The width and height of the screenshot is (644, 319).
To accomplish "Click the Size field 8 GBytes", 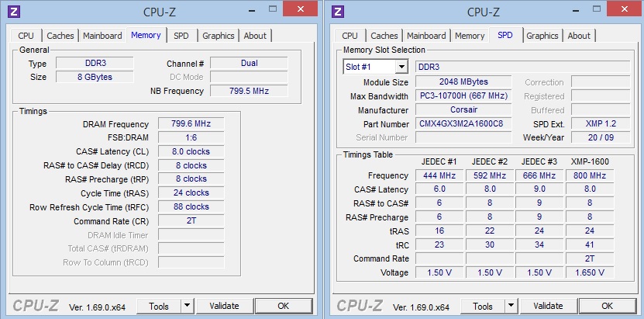I will [x=95, y=77].
